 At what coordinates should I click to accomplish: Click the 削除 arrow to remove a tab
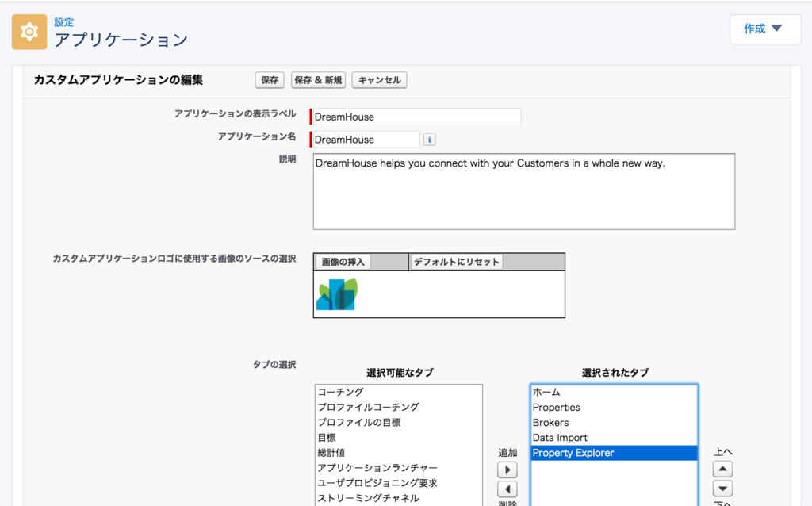point(507,489)
